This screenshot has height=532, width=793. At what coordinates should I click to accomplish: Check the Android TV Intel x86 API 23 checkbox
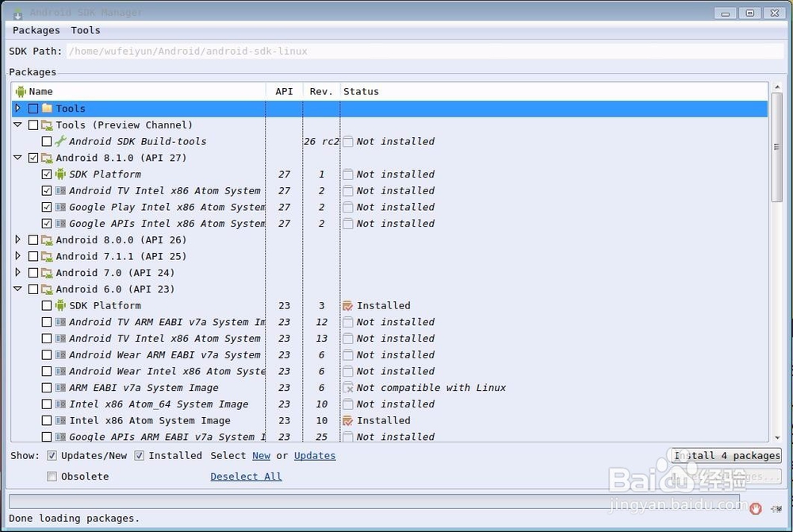[47, 339]
